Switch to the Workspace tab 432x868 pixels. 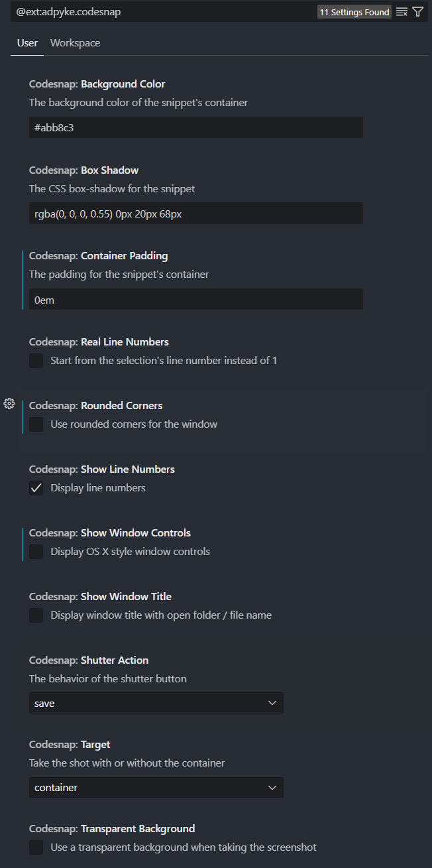point(76,43)
